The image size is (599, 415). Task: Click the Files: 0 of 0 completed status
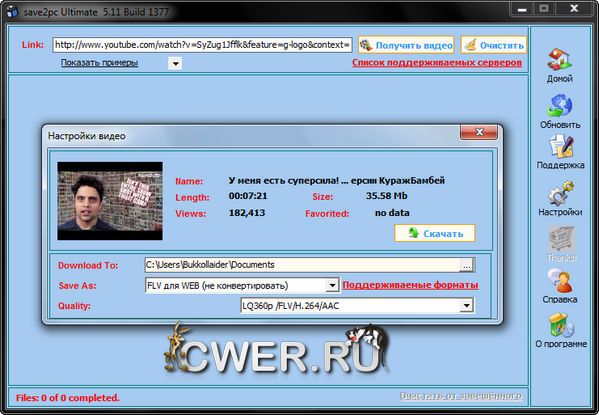click(68, 398)
